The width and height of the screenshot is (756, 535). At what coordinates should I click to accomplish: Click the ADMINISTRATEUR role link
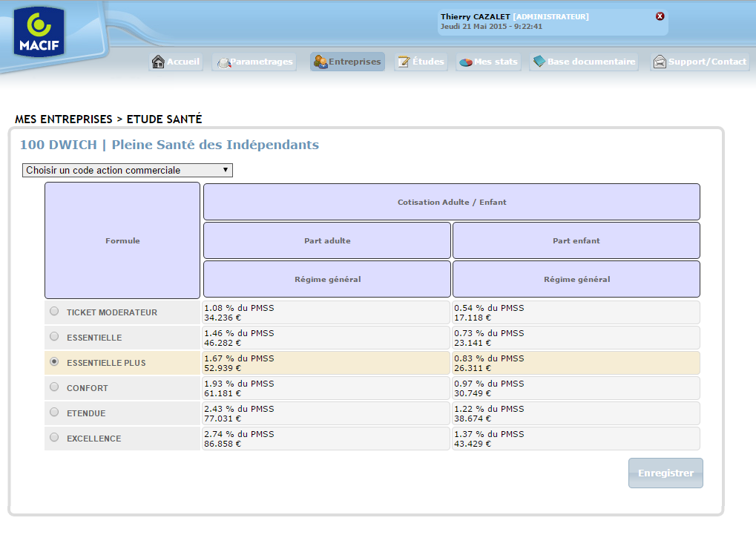point(551,16)
